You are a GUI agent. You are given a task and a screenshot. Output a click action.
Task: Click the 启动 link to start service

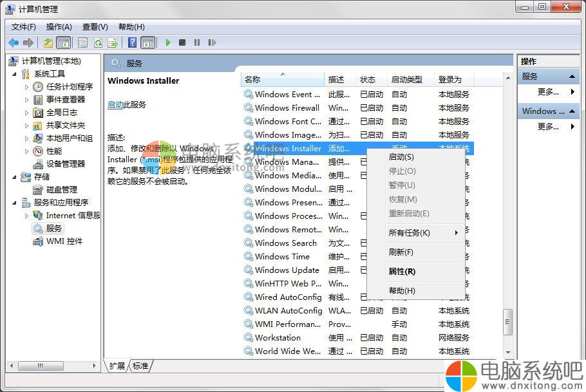pyautogui.click(x=115, y=105)
